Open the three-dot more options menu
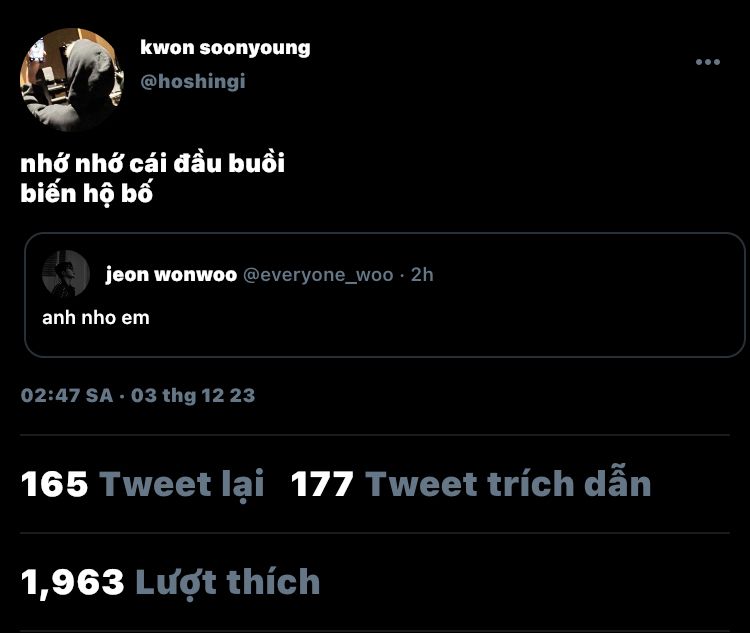 [x=707, y=62]
